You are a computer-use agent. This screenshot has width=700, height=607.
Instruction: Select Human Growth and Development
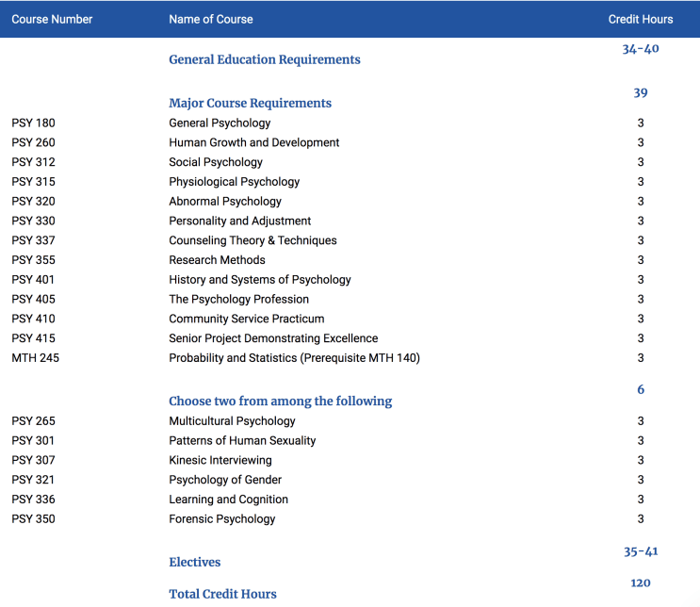254,142
